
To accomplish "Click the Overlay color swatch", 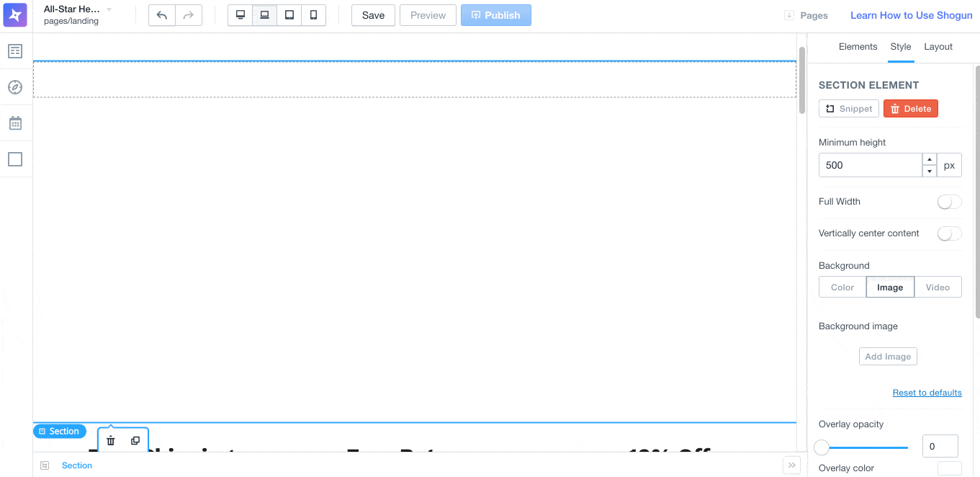I will [x=949, y=468].
